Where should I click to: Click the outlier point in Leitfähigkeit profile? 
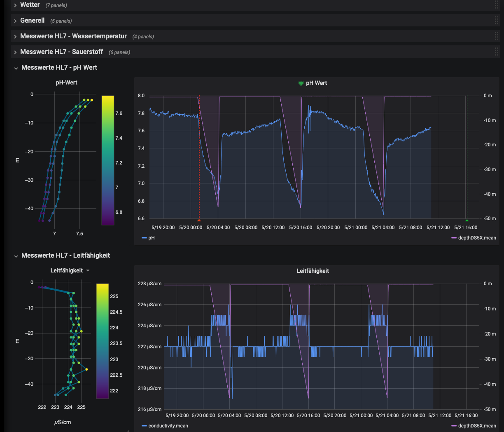pyautogui.click(x=86, y=369)
